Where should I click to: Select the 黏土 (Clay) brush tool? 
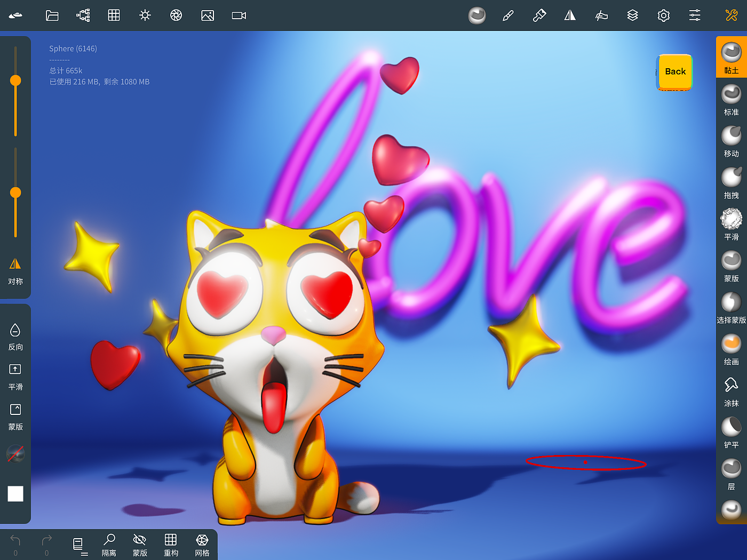pyautogui.click(x=731, y=57)
